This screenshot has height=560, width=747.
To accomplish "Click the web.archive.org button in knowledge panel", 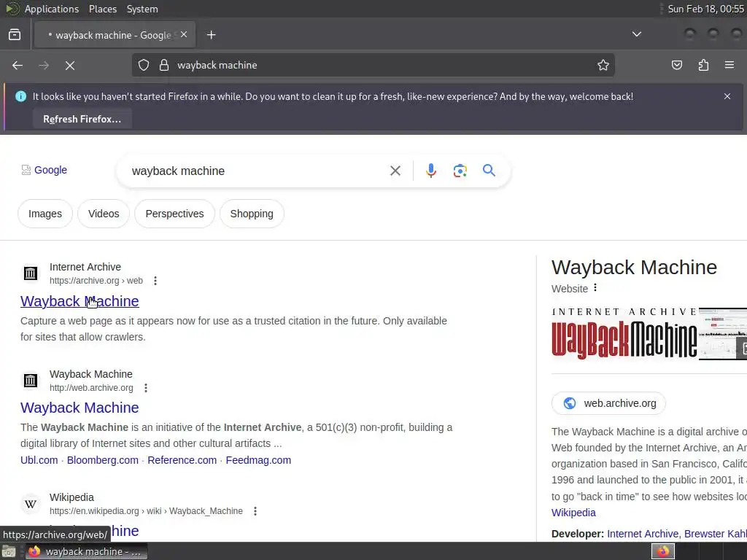I will pyautogui.click(x=609, y=403).
